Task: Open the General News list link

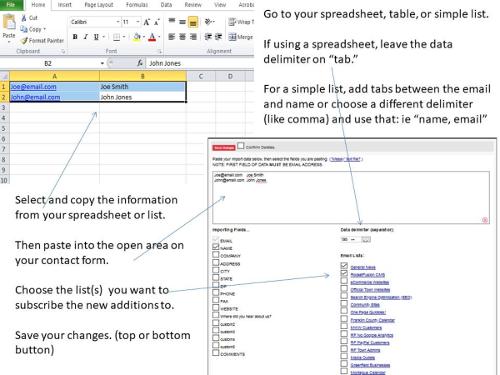Action: pos(363,267)
